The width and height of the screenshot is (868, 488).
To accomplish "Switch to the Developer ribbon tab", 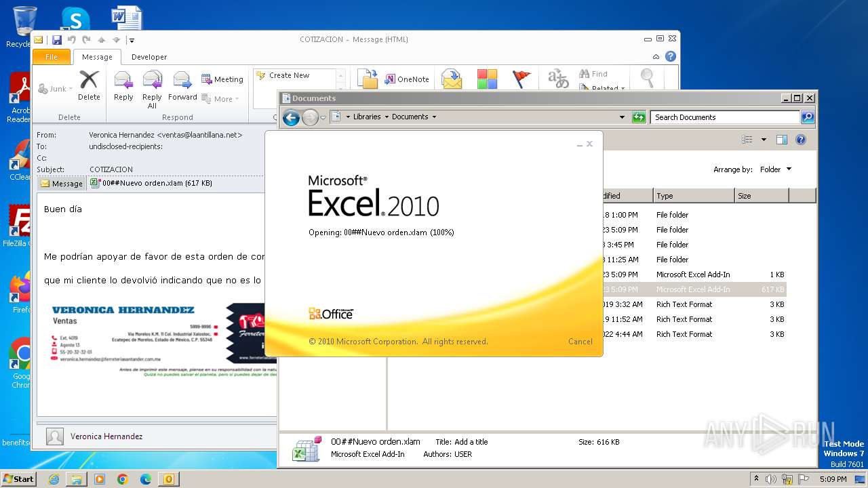I will (x=149, y=57).
